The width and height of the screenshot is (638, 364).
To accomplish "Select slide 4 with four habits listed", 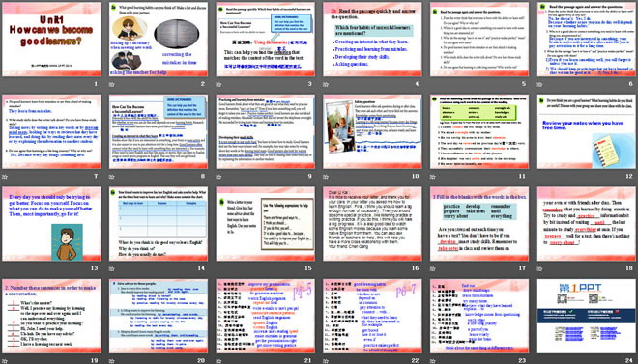I will point(372,40).
